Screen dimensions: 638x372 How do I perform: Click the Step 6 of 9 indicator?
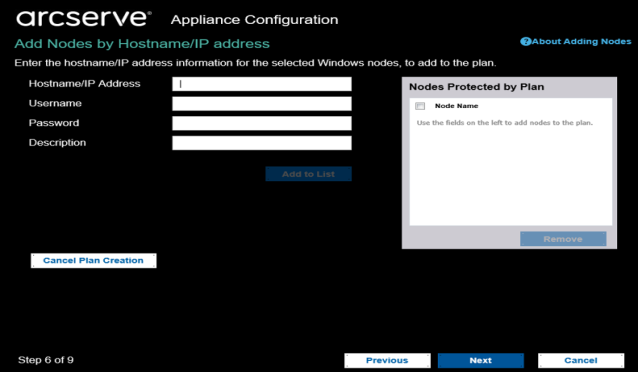click(46, 360)
